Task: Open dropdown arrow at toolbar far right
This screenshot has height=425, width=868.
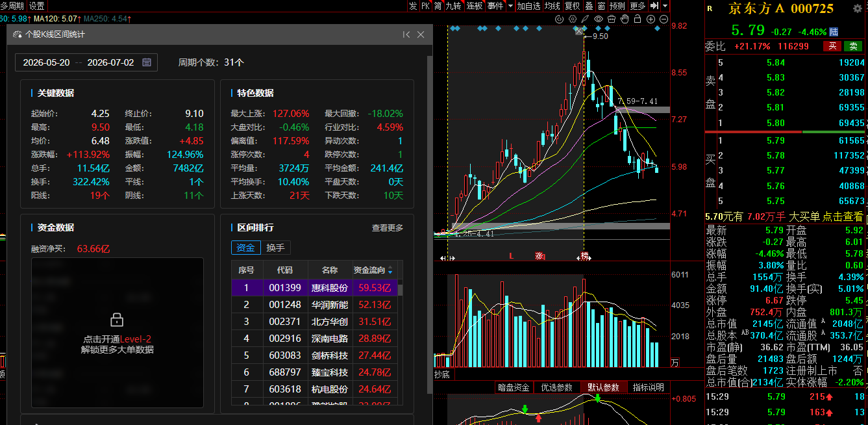Action: [x=665, y=6]
